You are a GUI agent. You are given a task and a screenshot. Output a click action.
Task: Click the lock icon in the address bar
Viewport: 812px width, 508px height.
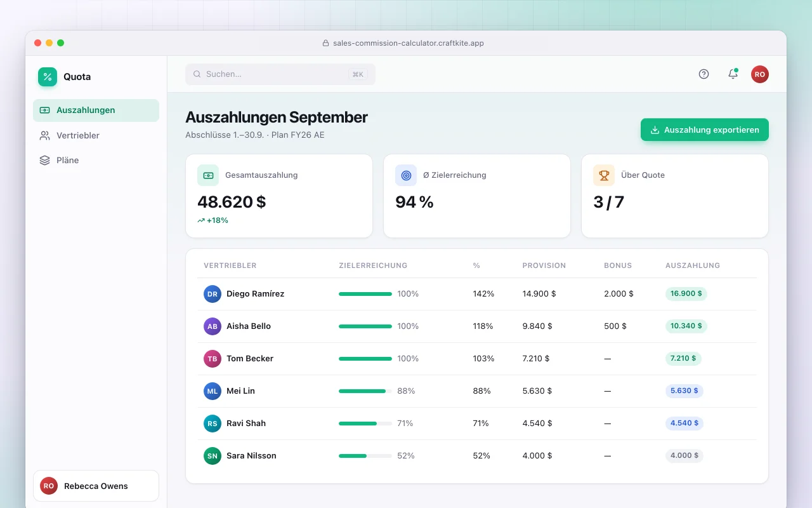[x=326, y=43]
